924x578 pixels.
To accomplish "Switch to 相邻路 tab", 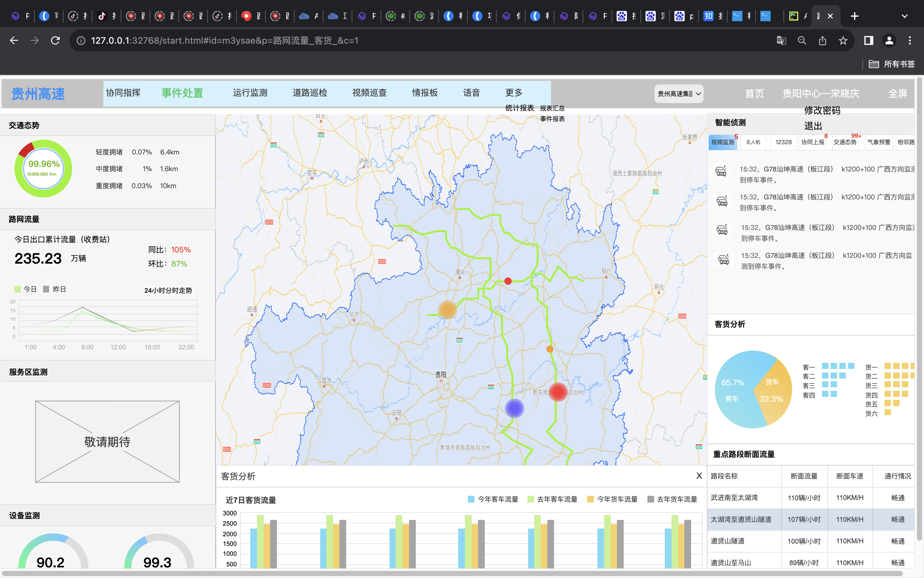I will (x=905, y=142).
